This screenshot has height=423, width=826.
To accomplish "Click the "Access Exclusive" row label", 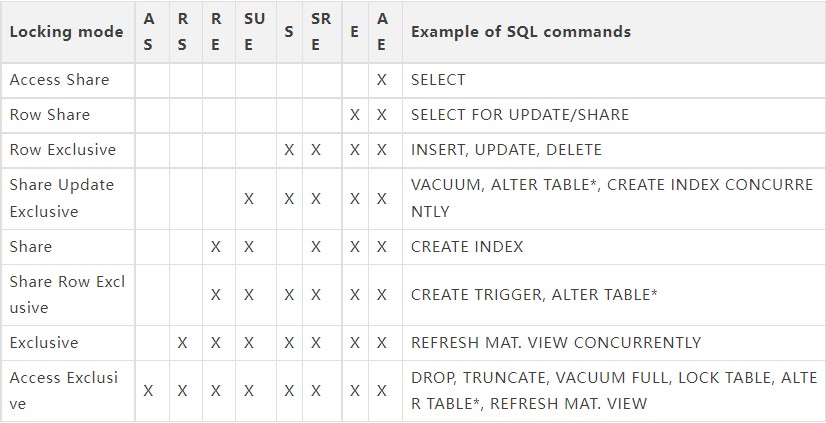I will click(63, 390).
